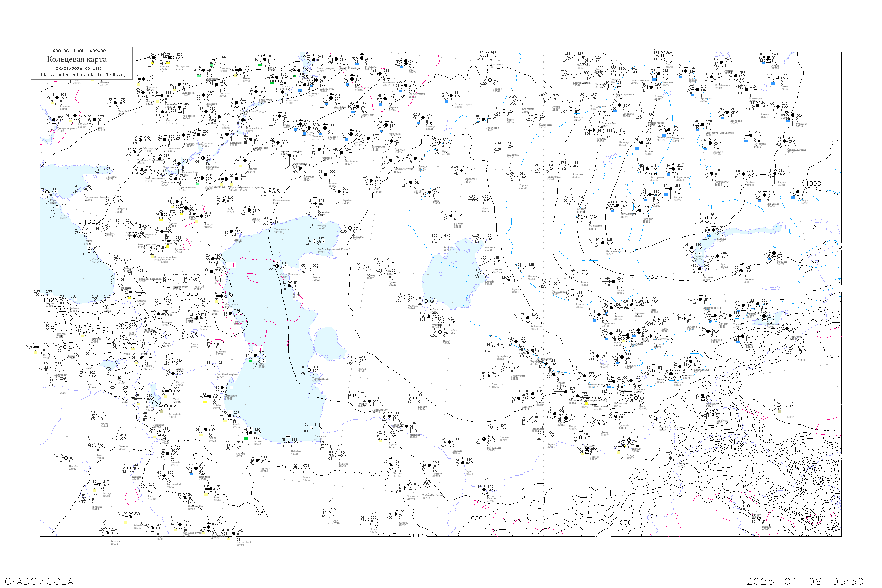This screenshot has height=588, width=882.
Task: Click the GrADS/COLA label at bottom left
Action: click(x=39, y=581)
